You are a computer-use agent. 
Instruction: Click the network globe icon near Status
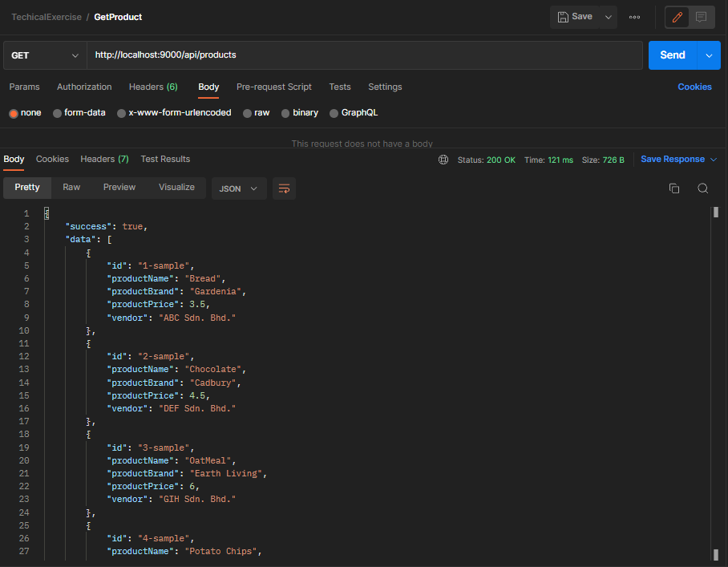[443, 160]
